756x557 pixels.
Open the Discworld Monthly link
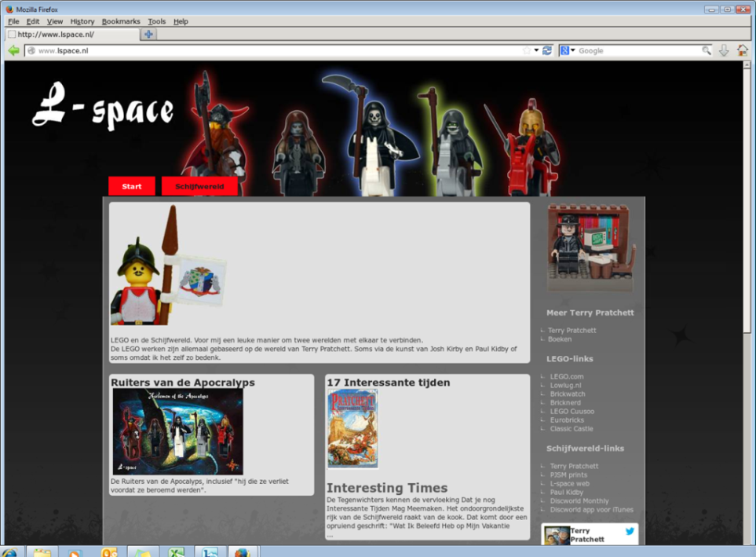pyautogui.click(x=579, y=500)
